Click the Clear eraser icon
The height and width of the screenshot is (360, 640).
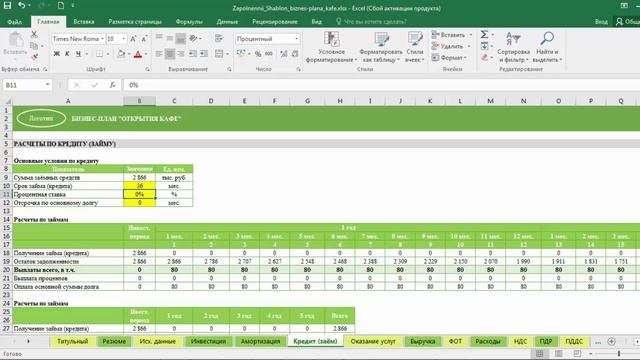click(484, 58)
